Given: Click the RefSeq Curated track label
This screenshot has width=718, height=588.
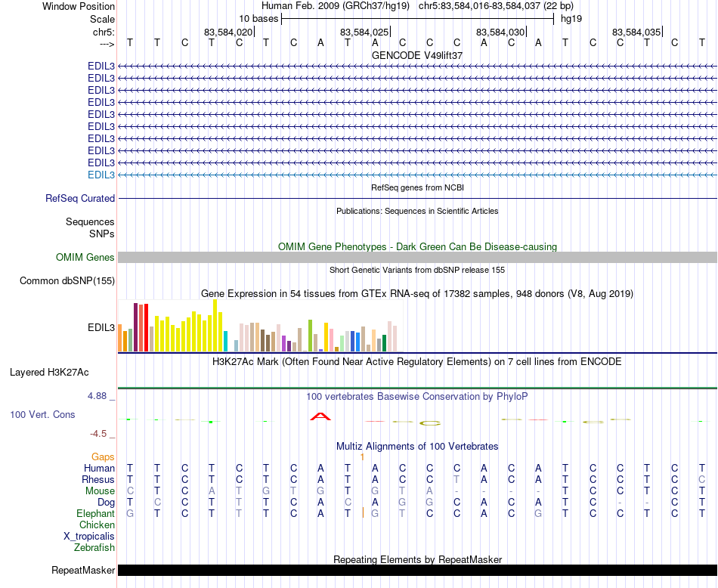Looking at the screenshot, I should click(80, 198).
